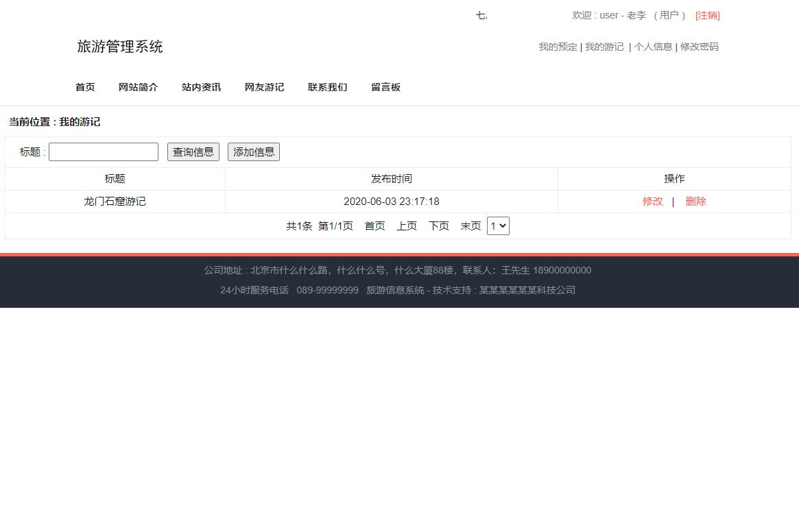The image size is (799, 532).
Task: Visit the 网友游记 section
Action: [x=264, y=87]
